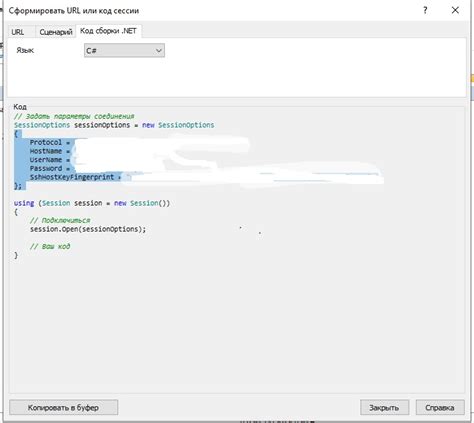Click the Password line in code
The width and height of the screenshot is (474, 423).
click(50, 168)
